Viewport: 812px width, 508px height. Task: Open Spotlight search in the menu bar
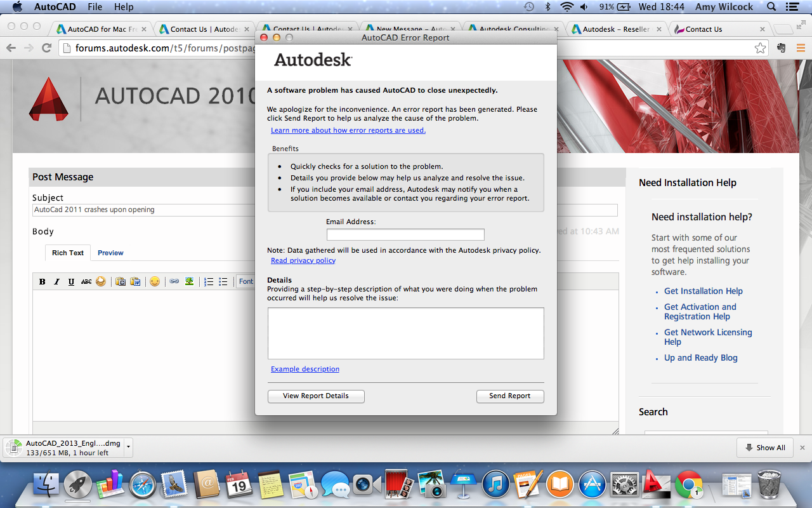[771, 7]
